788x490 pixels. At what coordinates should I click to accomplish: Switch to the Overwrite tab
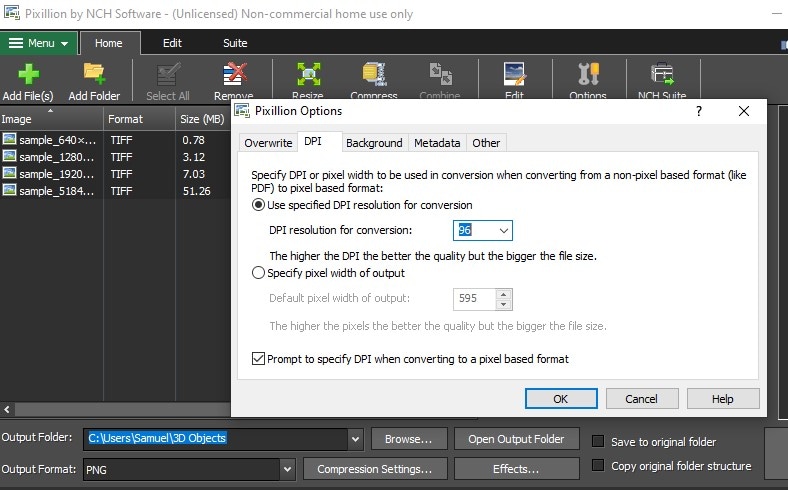(x=268, y=143)
